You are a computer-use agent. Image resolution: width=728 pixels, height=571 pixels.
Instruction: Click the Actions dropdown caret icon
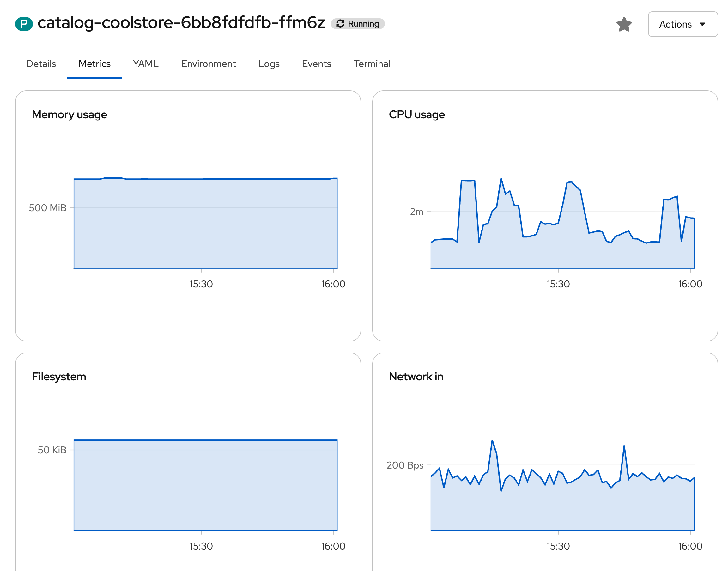pyautogui.click(x=703, y=24)
